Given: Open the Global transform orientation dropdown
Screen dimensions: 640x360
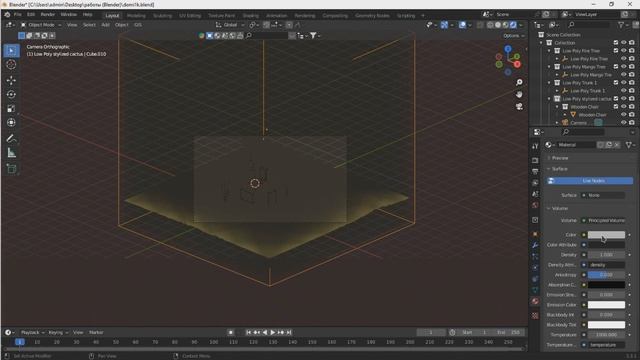Looking at the screenshot, I should click(230, 25).
